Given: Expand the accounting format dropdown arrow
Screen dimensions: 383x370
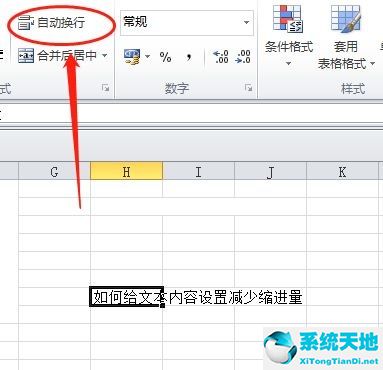Looking at the screenshot, I should pos(147,57).
